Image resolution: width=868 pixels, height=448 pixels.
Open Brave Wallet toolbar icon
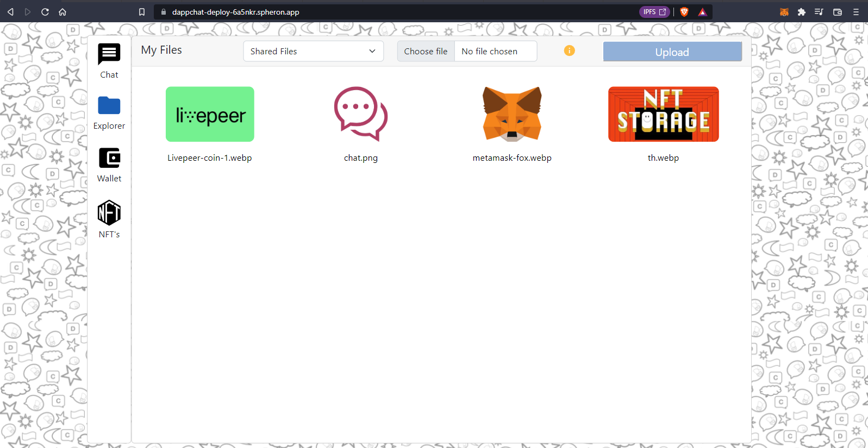coord(838,12)
